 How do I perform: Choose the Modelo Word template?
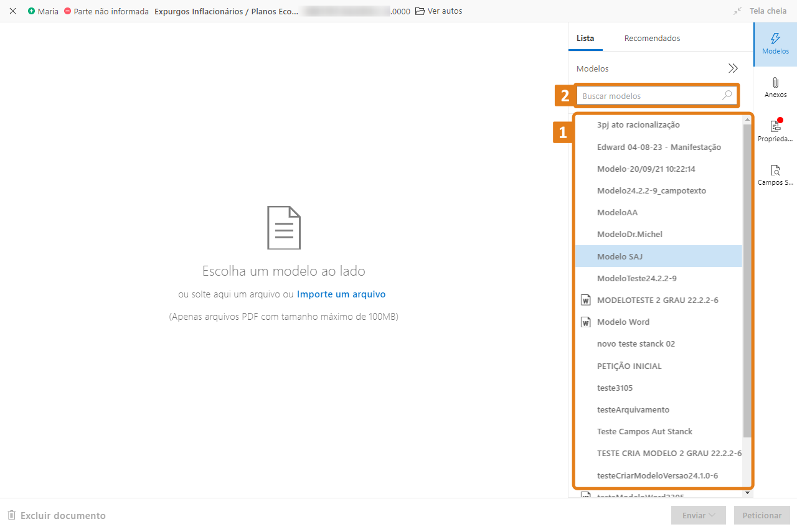pyautogui.click(x=623, y=322)
